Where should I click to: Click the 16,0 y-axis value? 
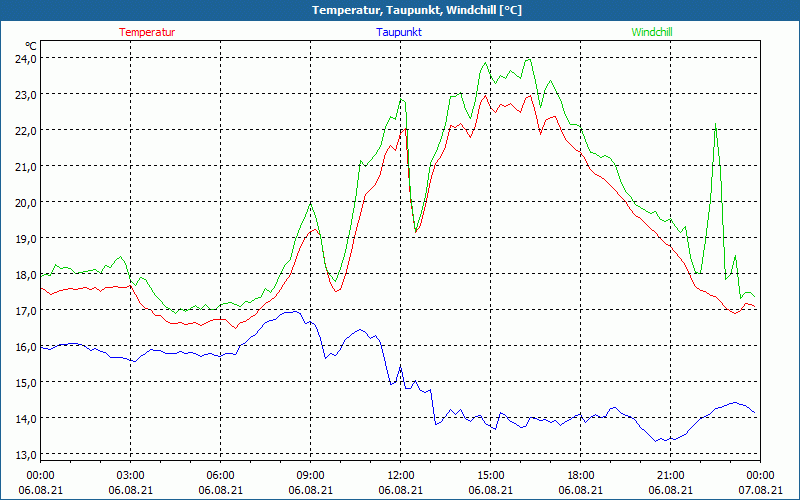point(26,346)
